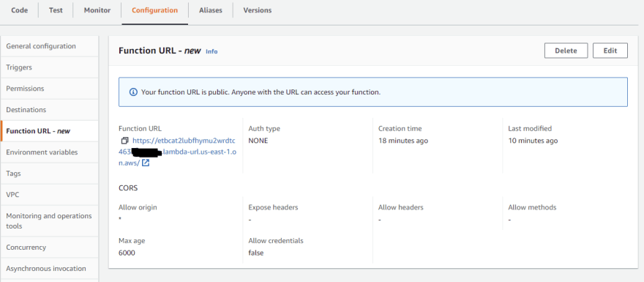
Task: Click the Creation time label
Action: click(x=400, y=129)
